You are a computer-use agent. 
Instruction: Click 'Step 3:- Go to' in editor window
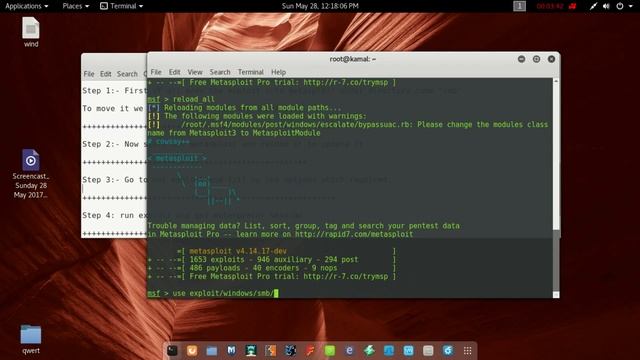(x=114, y=180)
